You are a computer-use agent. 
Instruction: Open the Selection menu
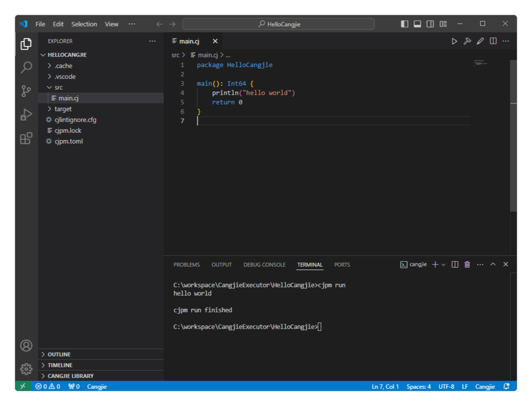(x=84, y=24)
